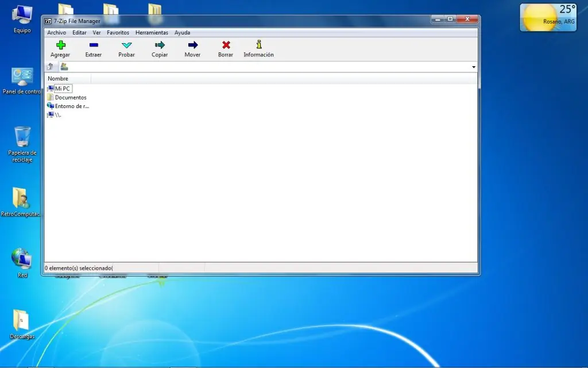Click Rosario, ARG text on weather gadget
Image resolution: width=588 pixels, height=368 pixels.
[x=559, y=21]
